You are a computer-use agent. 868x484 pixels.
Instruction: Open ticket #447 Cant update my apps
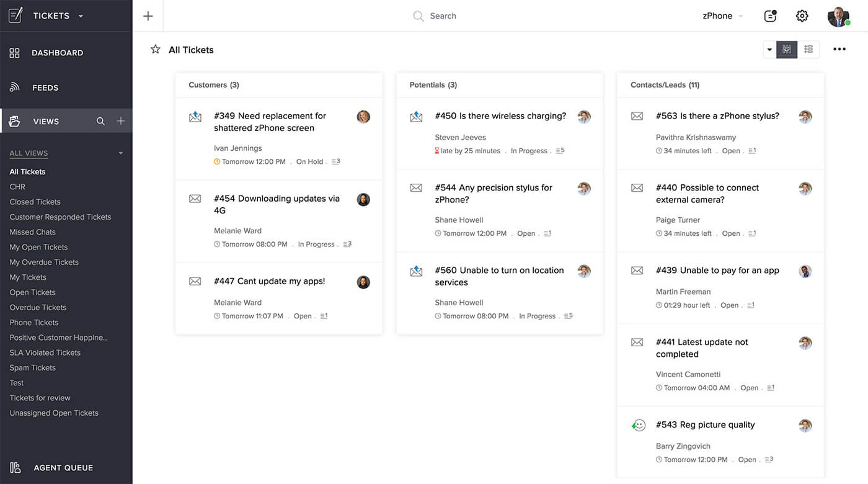tap(269, 281)
